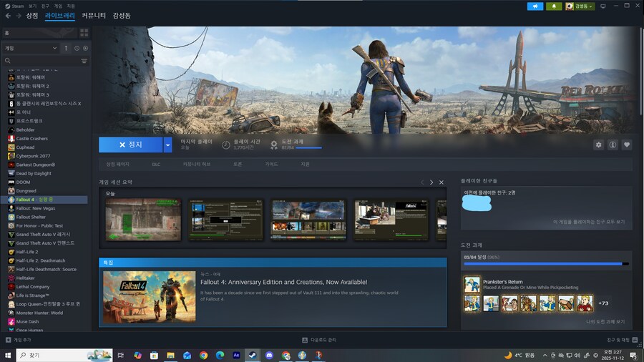Go back with the navigation arrow
Image resolution: width=644 pixels, height=362 pixels.
tap(8, 16)
